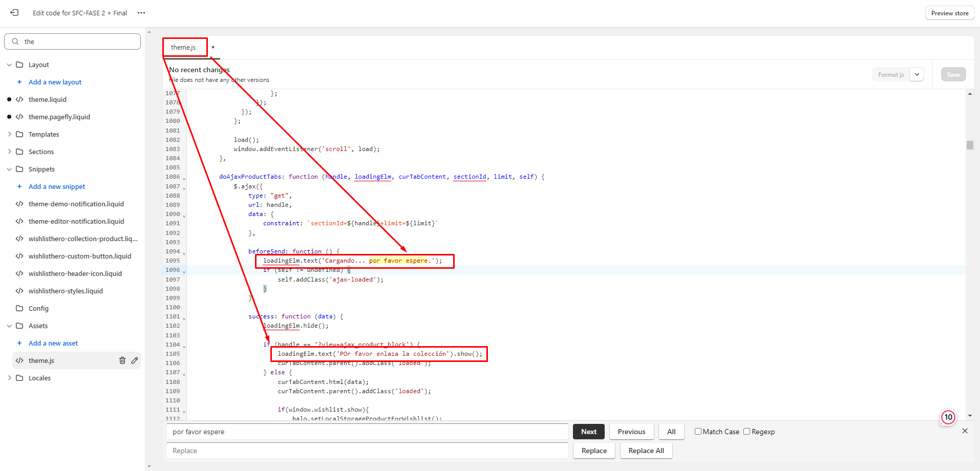Click the search magnifier icon
This screenshot has width=980, height=471.
(15, 41)
